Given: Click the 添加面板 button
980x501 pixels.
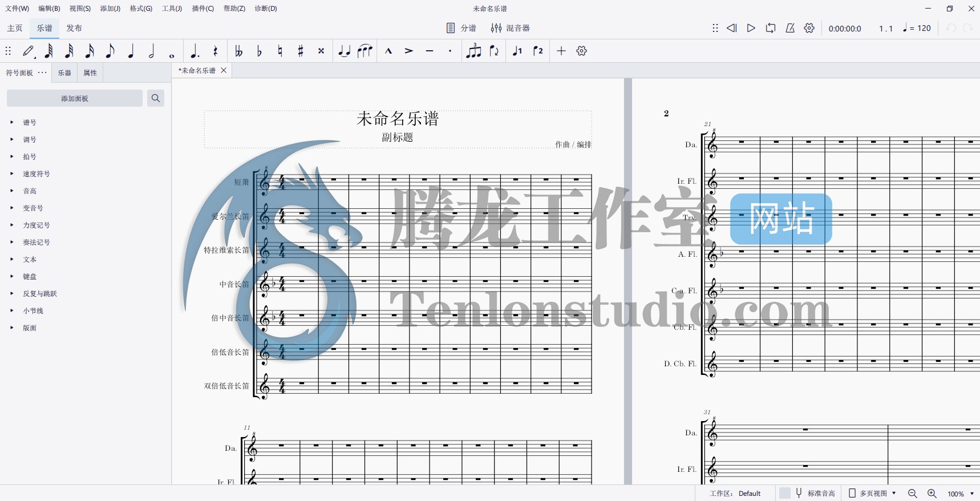Looking at the screenshot, I should [x=75, y=98].
